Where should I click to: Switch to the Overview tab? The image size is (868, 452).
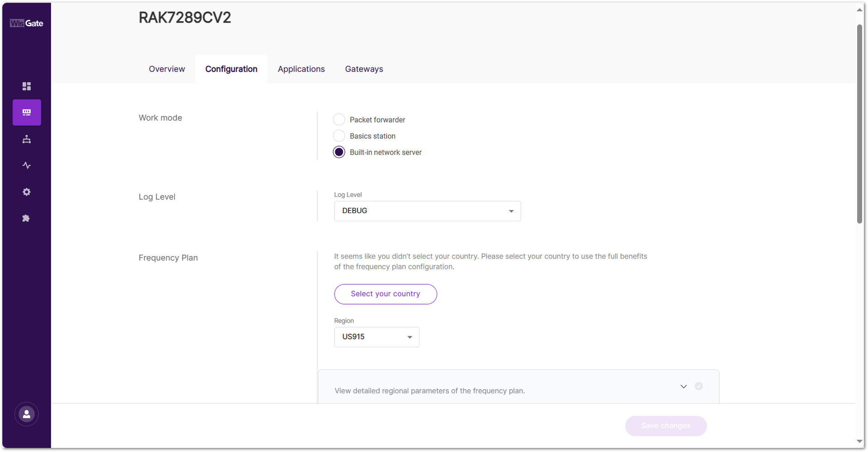[x=167, y=69]
